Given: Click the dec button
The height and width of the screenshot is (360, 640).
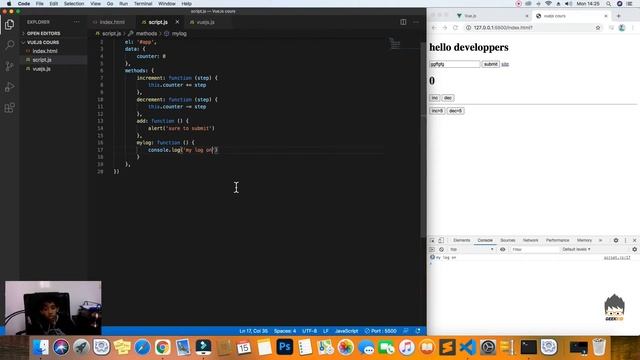Looking at the screenshot, I should [448, 98].
